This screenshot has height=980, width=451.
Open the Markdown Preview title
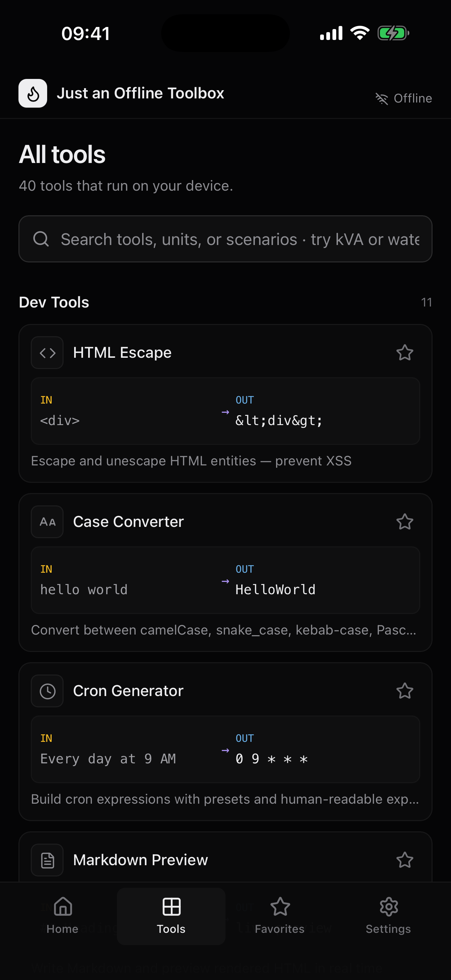[x=140, y=860]
